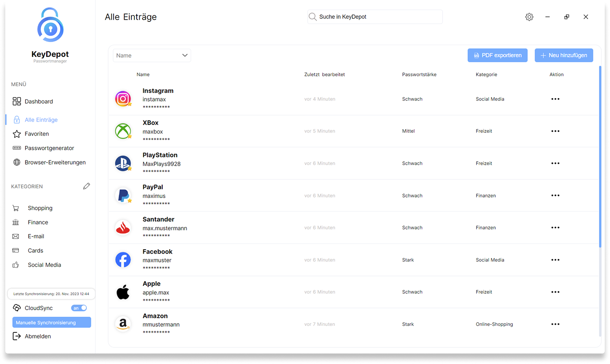Edit categories with the pencil icon
Screen dimensions: 610x364
pyautogui.click(x=87, y=186)
